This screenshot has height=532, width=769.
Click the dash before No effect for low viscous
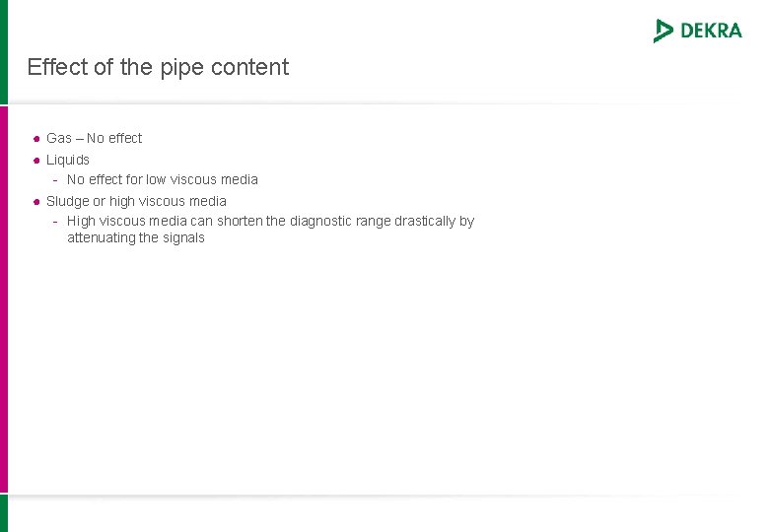pos(55,180)
